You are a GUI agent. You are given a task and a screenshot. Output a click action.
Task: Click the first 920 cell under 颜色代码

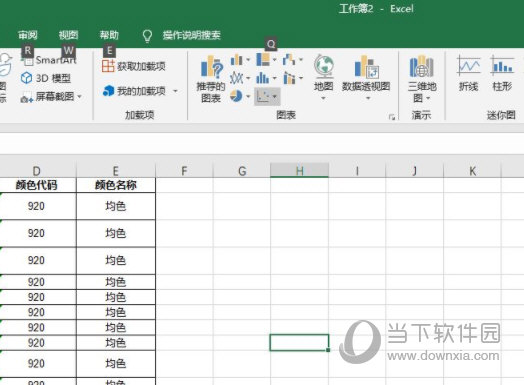pyautogui.click(x=38, y=206)
